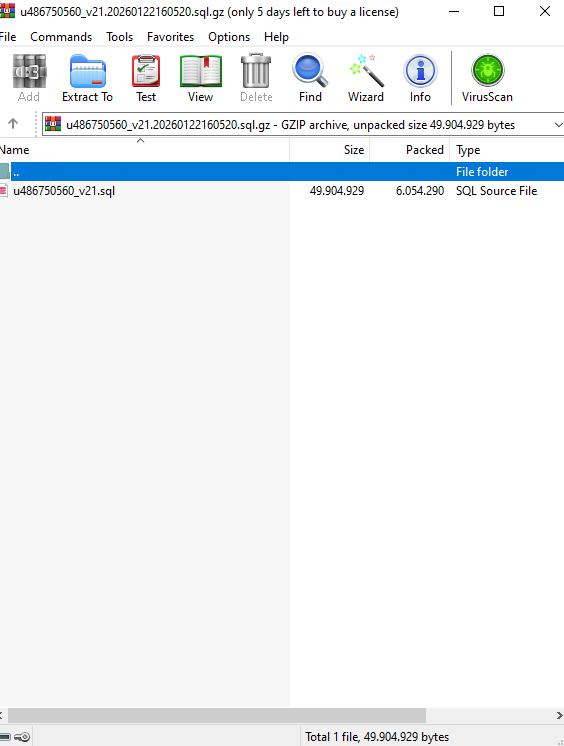Maximize the WinRAR window

[x=499, y=11]
